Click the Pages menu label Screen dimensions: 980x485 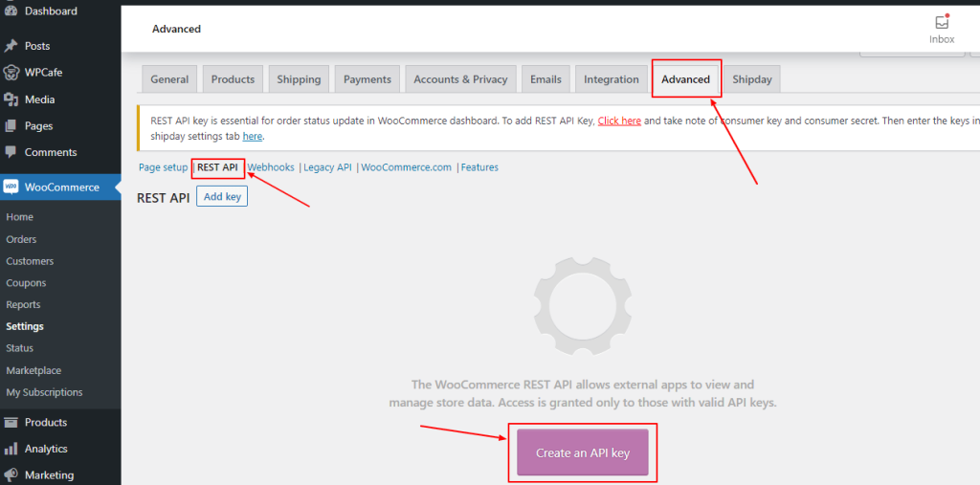pos(38,126)
